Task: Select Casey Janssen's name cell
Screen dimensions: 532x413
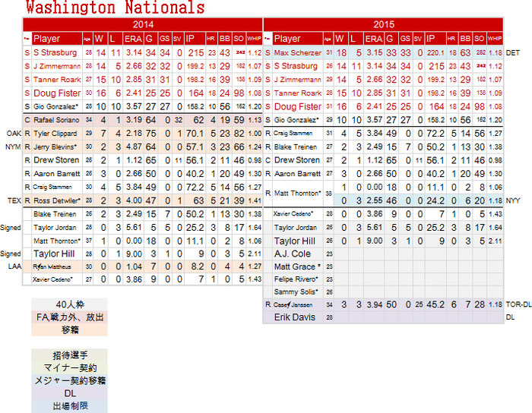Action: point(298,304)
